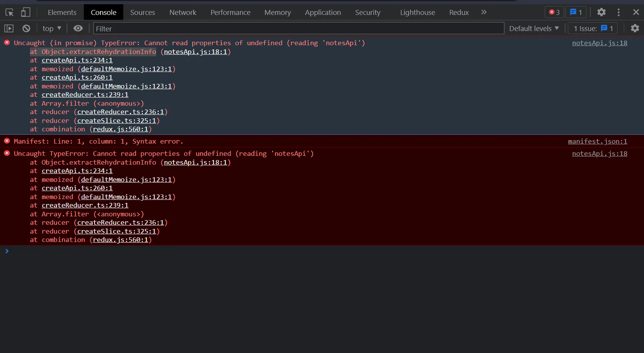Open the Network tab
Image resolution: width=644 pixels, height=353 pixels.
183,13
